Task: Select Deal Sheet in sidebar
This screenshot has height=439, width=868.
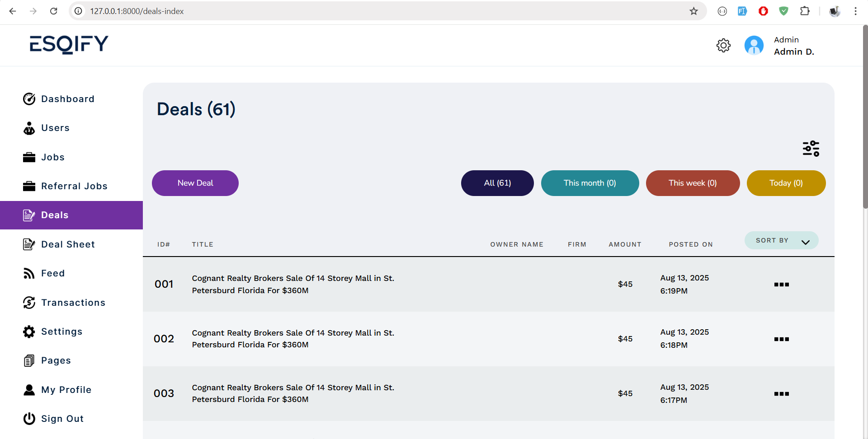Action: 68,244
